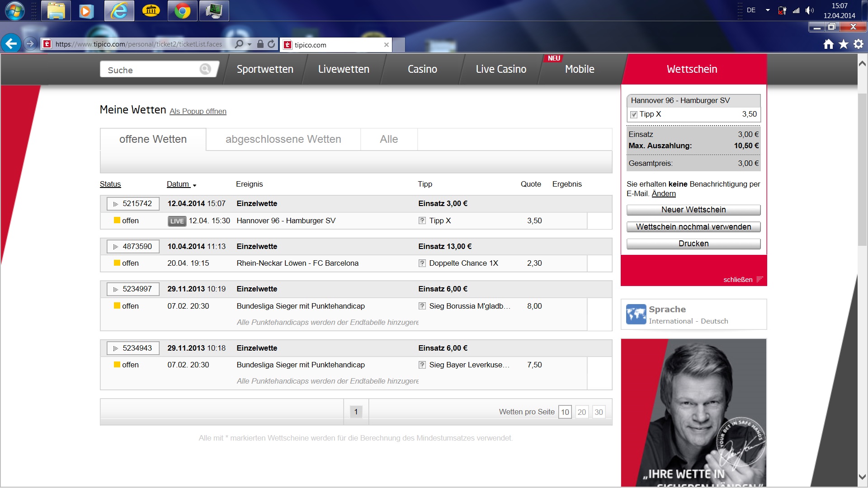Open the Windows Start menu orb
This screenshot has width=868, height=488.
coord(15,11)
